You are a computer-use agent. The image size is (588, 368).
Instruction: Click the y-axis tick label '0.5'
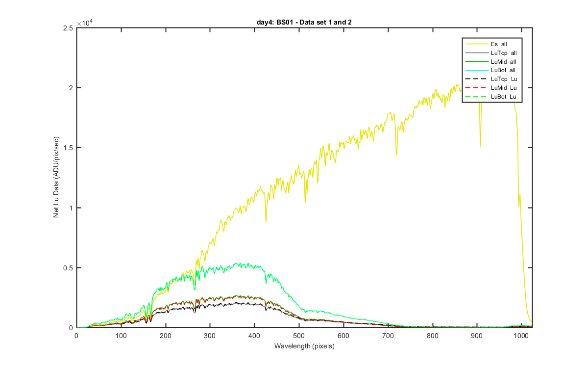click(69, 268)
